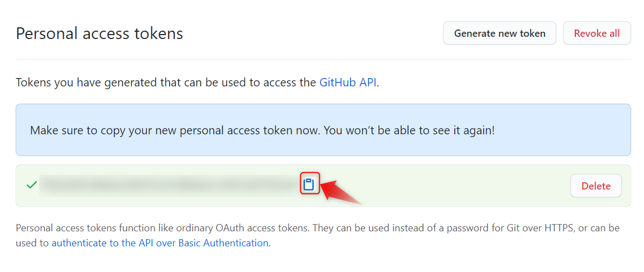Viewport: 644px width, 272px height.
Task: Click the blue copy-your-token notice message
Action: point(323,130)
